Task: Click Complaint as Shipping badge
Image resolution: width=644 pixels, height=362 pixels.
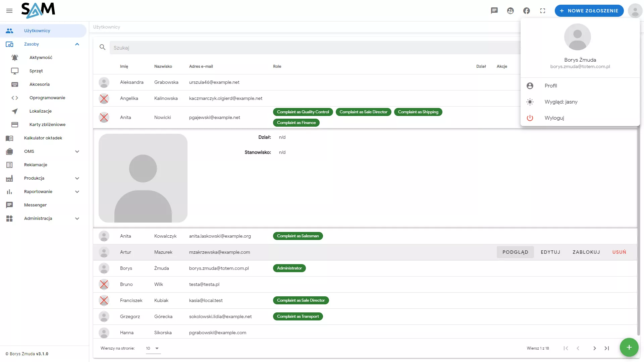Action: pyautogui.click(x=418, y=112)
